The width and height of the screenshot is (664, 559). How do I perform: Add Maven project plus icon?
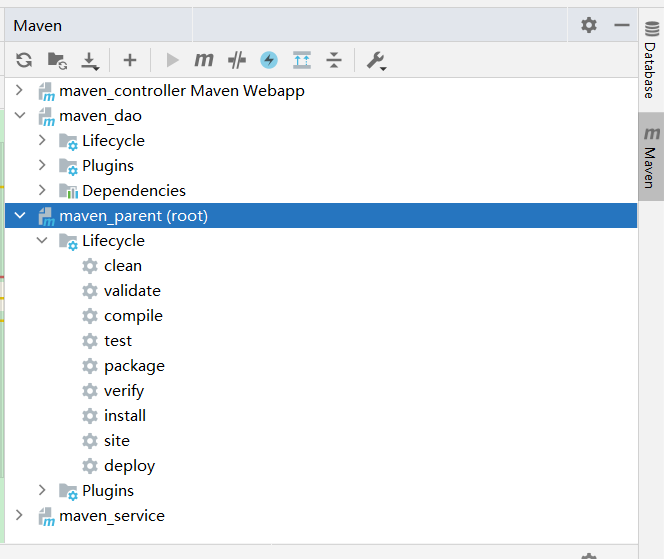tap(130, 60)
